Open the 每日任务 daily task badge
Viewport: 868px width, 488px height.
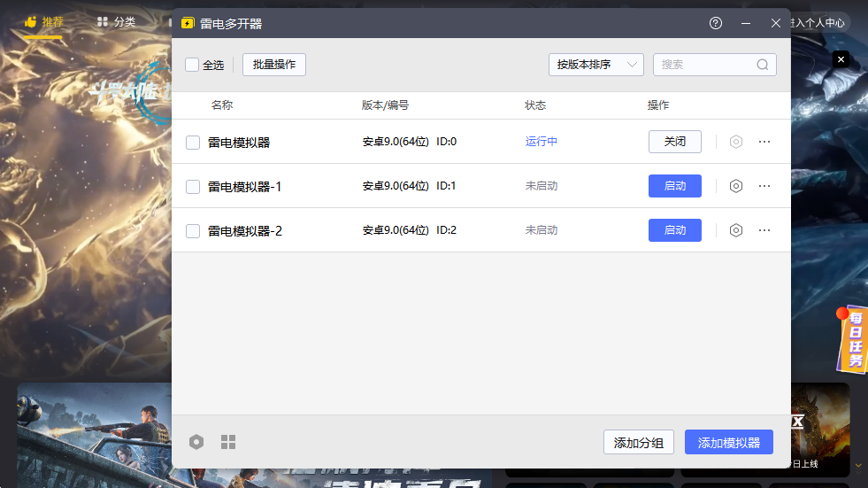coord(852,340)
